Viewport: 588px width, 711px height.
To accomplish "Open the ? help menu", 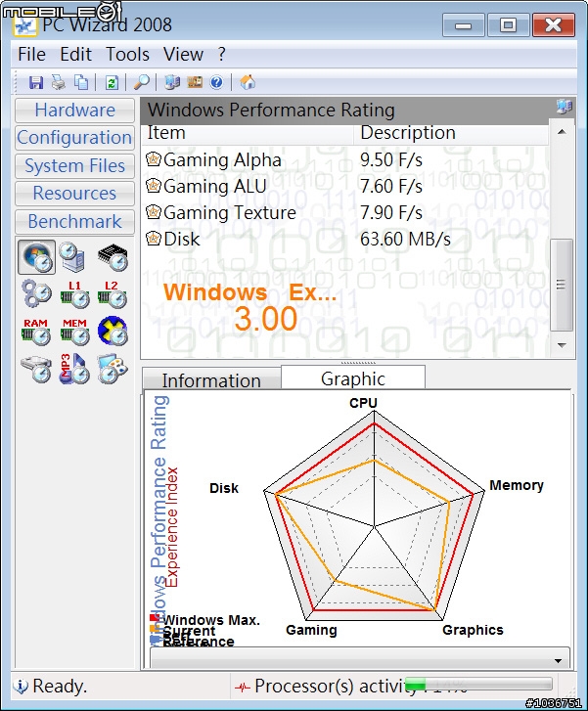I will click(x=221, y=55).
